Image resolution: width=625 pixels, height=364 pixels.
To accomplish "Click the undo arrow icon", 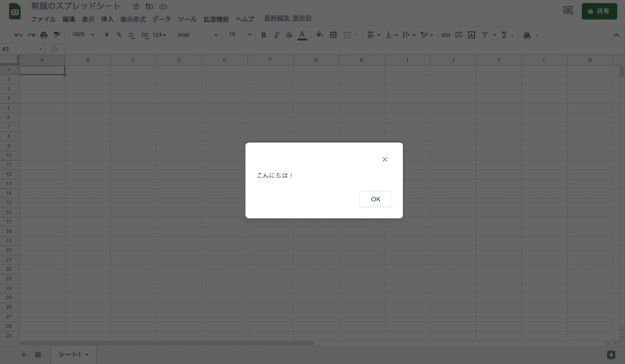I will pos(18,35).
